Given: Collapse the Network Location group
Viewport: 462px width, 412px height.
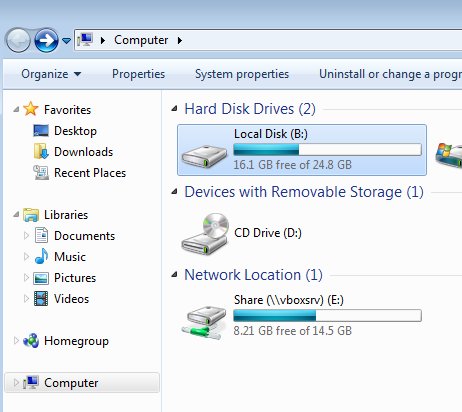Looking at the screenshot, I should 174,275.
